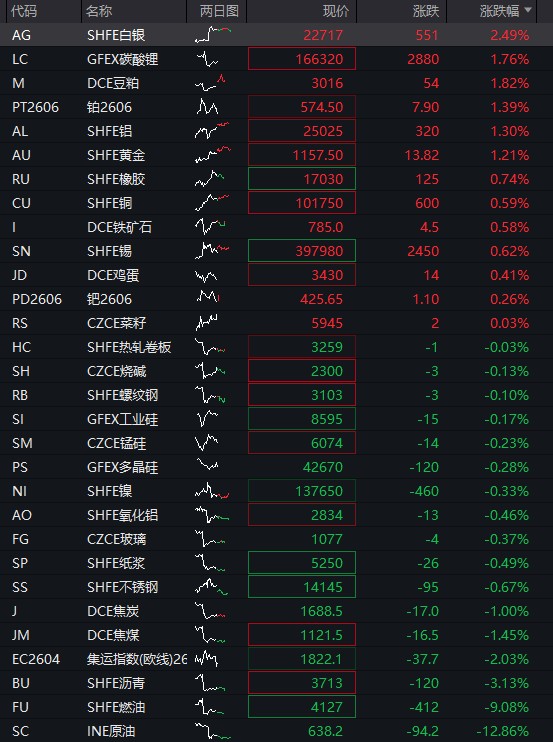Sort by the 涨跌幅 dropdown arrow
The width and height of the screenshot is (553, 742).
pyautogui.click(x=528, y=10)
